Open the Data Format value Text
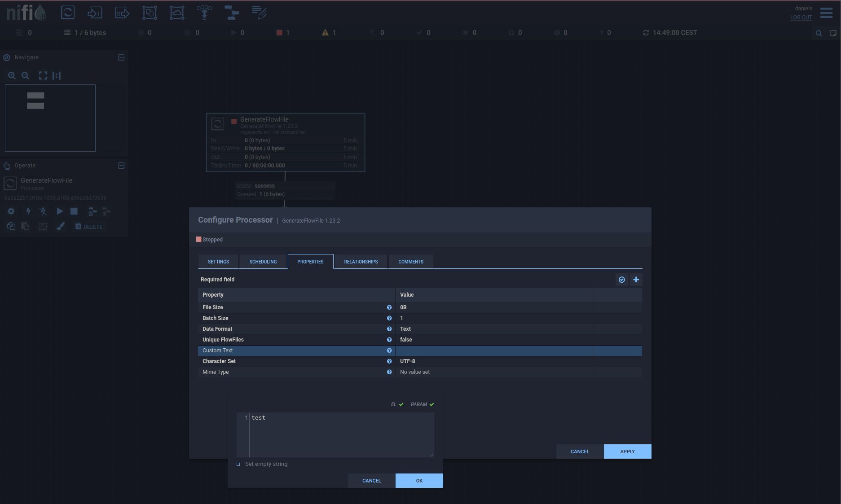Screen dimensions: 841x504 point(494,329)
